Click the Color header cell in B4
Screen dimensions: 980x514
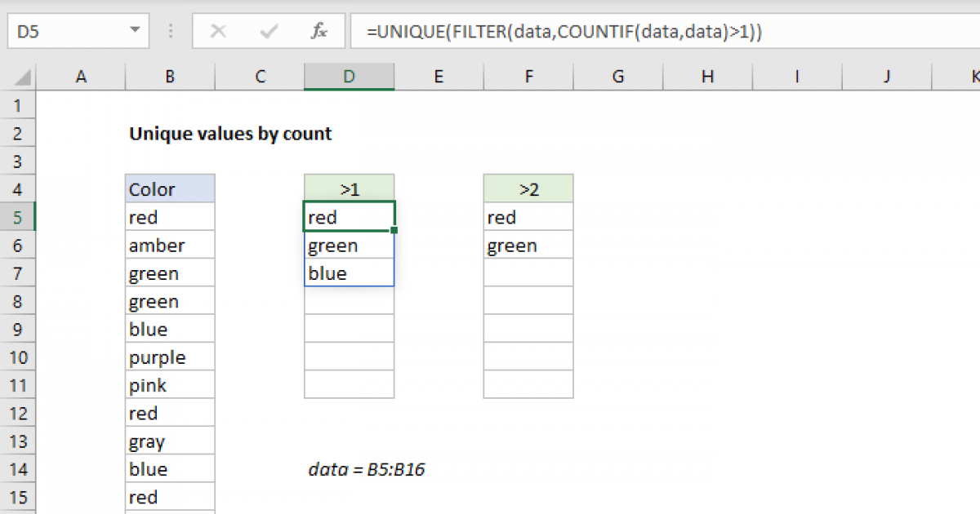[170, 188]
